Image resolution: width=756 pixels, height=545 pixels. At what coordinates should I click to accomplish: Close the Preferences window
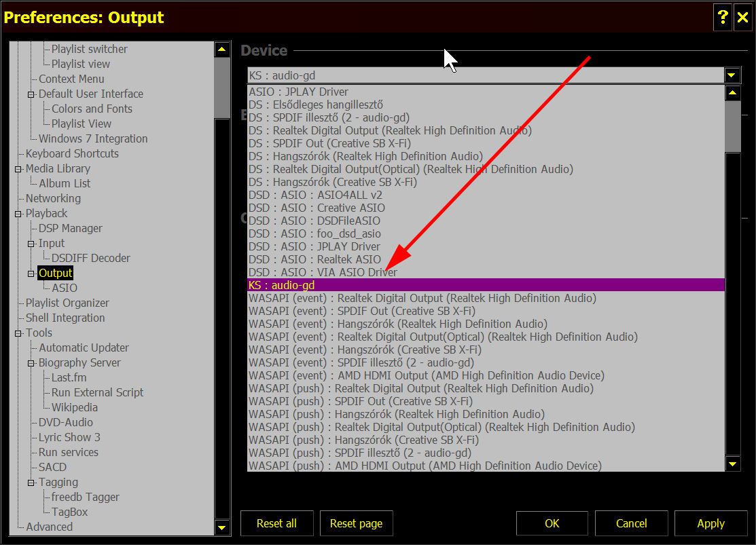coord(742,18)
